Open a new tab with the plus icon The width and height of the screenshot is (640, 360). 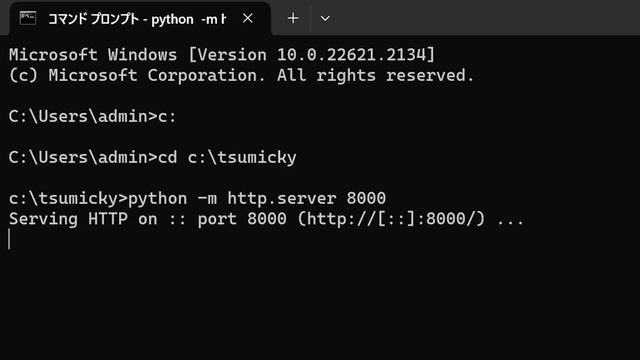point(293,18)
